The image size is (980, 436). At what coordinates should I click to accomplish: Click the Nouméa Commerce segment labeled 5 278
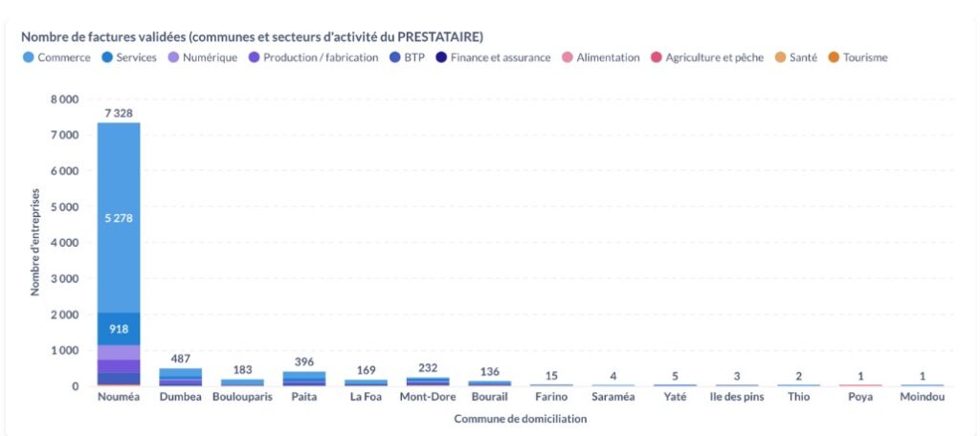point(119,218)
